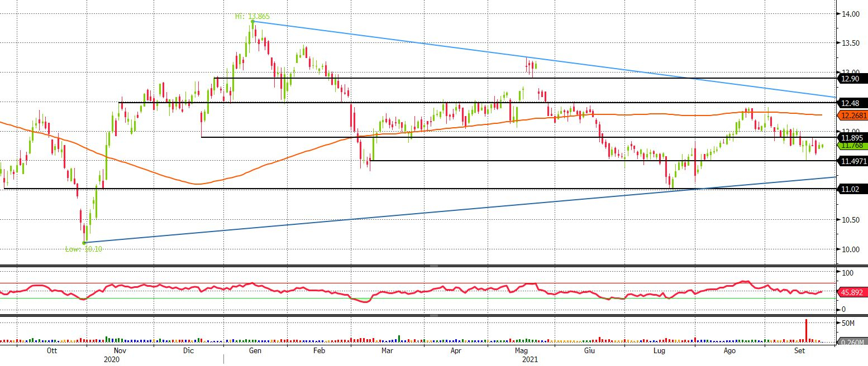Select the 0.260M volume value label
The width and height of the screenshot is (868, 366).
[852, 342]
